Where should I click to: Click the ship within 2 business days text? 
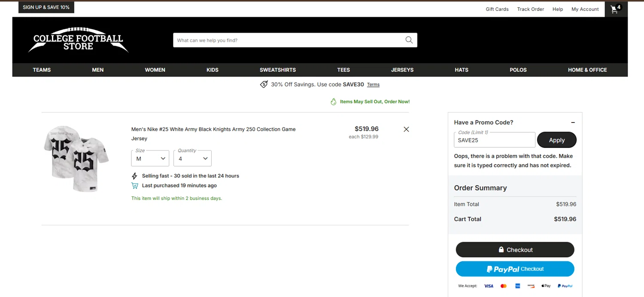click(176, 198)
